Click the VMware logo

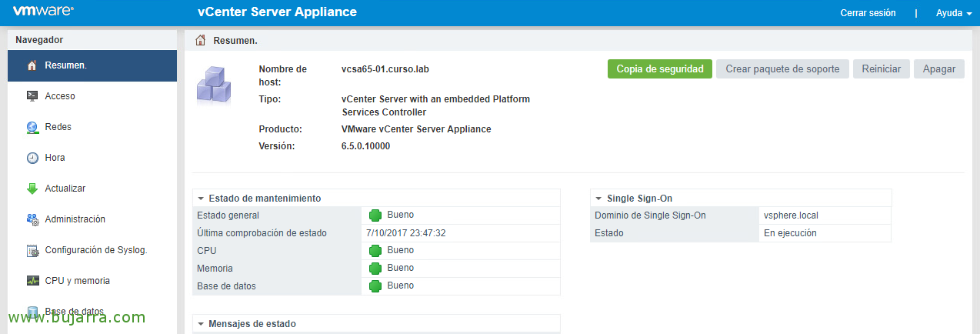43,12
